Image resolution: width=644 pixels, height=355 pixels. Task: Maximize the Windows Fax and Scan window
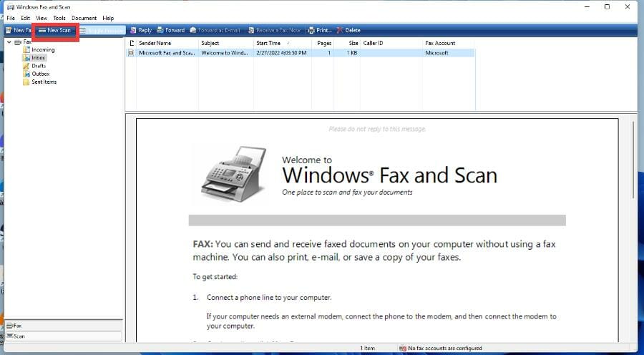pyautogui.click(x=607, y=7)
